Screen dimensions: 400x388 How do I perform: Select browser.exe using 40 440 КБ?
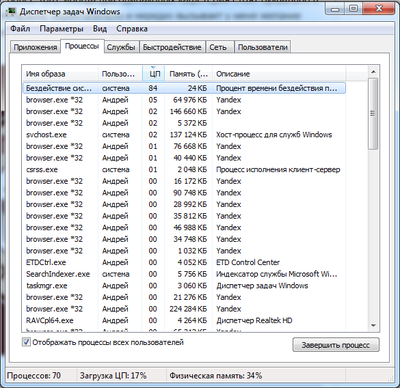[184, 158]
